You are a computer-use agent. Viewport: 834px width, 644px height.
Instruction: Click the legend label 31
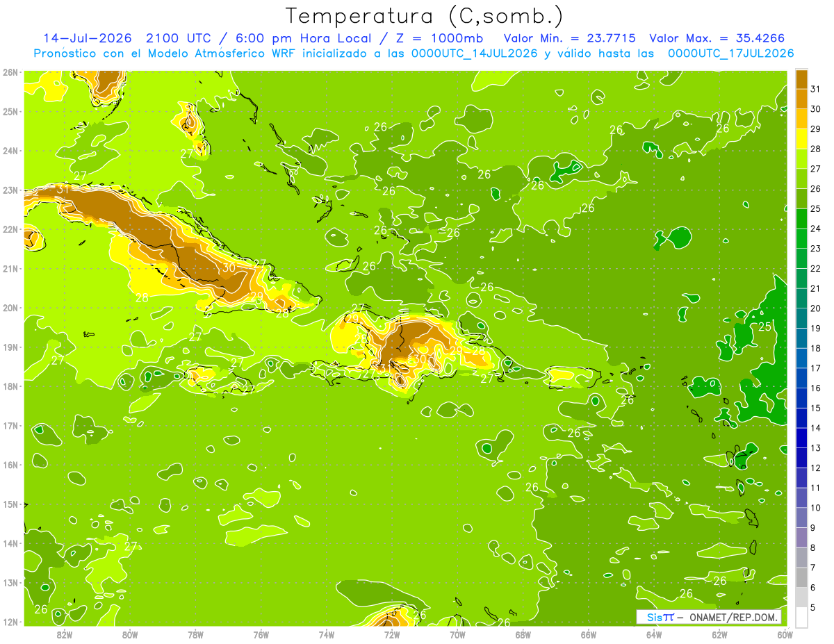coord(815,89)
